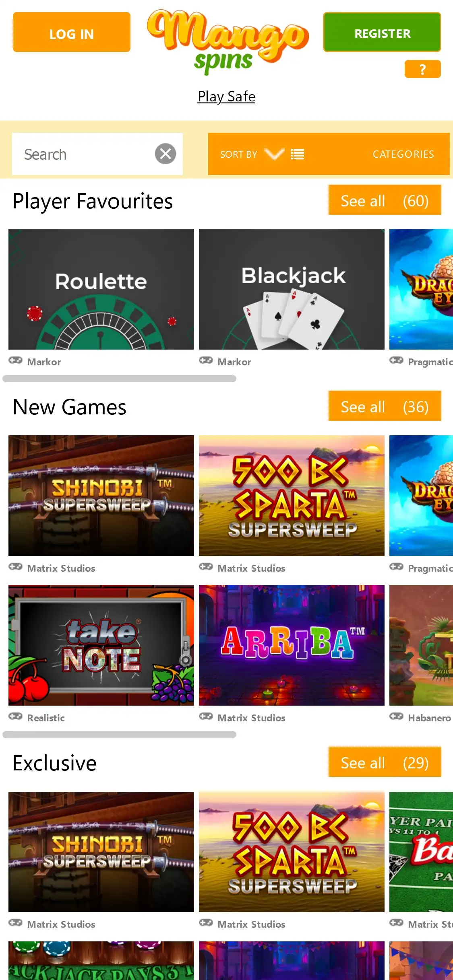Image resolution: width=453 pixels, height=980 pixels.
Task: Open the Take Note game thumbnail
Action: 101,645
